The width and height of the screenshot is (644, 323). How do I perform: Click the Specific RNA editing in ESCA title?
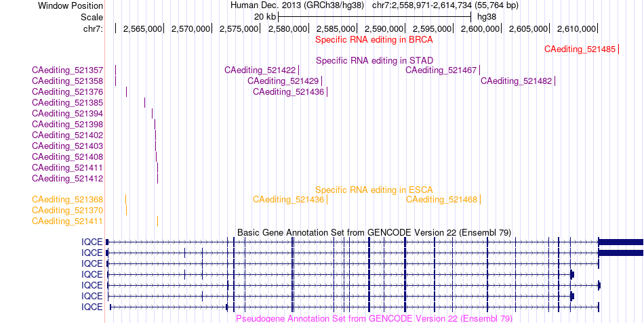[374, 190]
